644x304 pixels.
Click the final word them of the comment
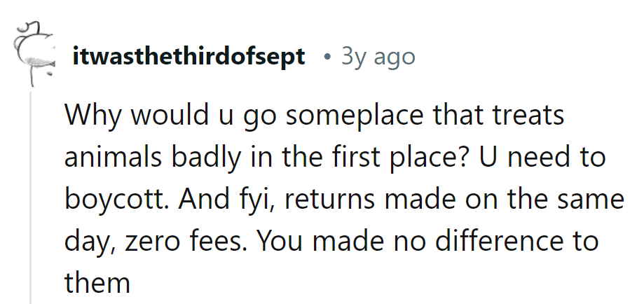pos(97,283)
